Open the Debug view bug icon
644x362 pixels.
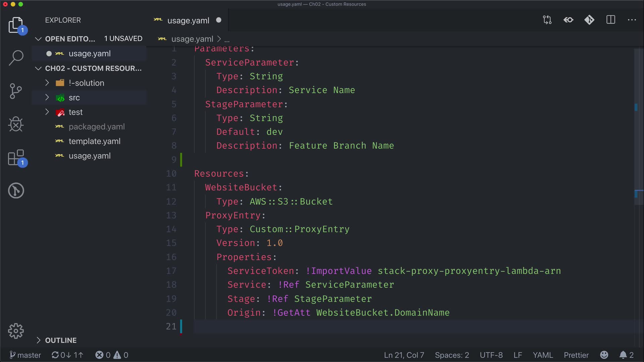(16, 124)
